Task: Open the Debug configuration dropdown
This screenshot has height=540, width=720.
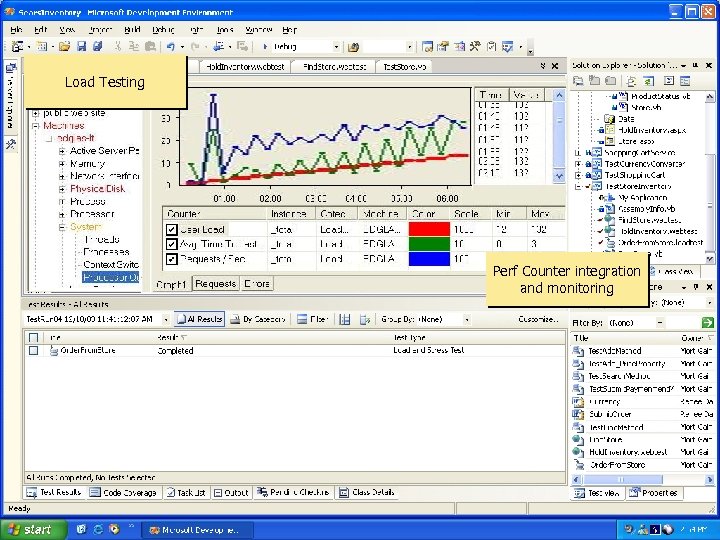Action: pyautogui.click(x=336, y=46)
